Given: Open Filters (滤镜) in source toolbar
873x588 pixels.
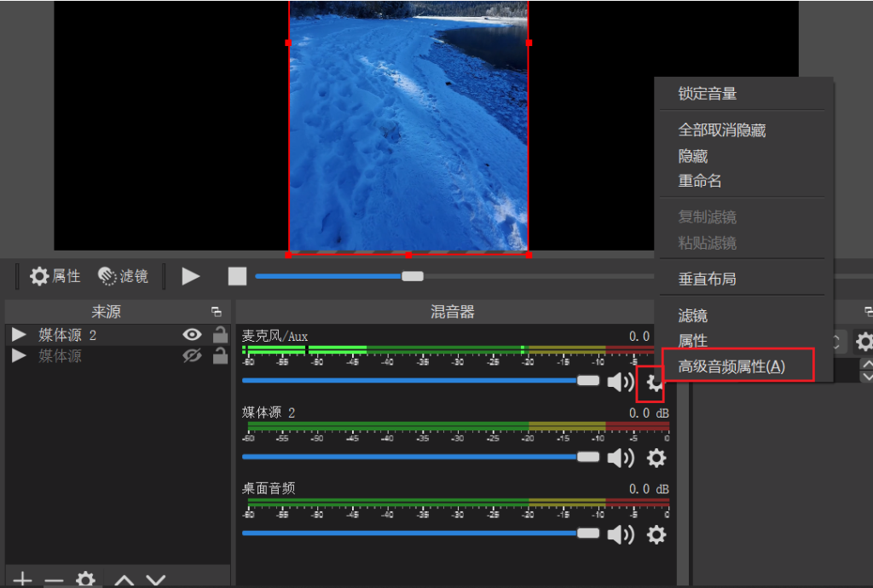Looking at the screenshot, I should pyautogui.click(x=123, y=276).
